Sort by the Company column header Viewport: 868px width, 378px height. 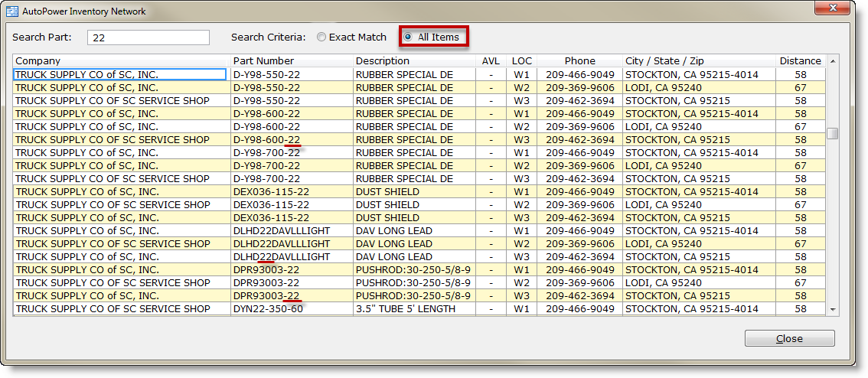(121, 61)
